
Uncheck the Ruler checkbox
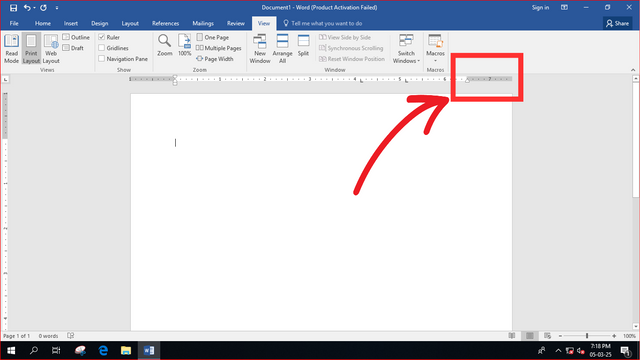tap(102, 37)
